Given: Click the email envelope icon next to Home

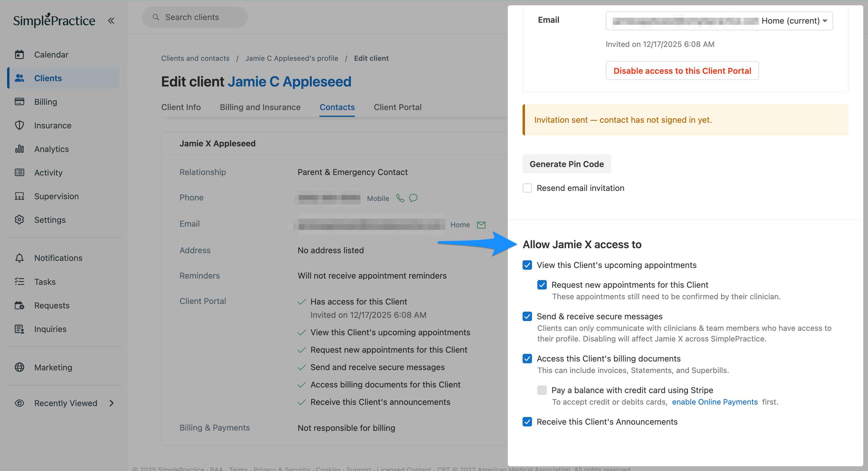Looking at the screenshot, I should click(481, 225).
